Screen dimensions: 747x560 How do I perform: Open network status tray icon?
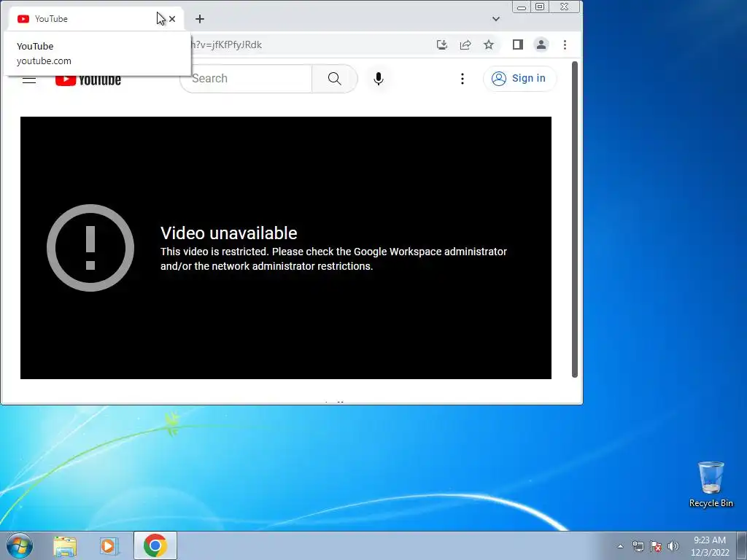tap(638, 546)
